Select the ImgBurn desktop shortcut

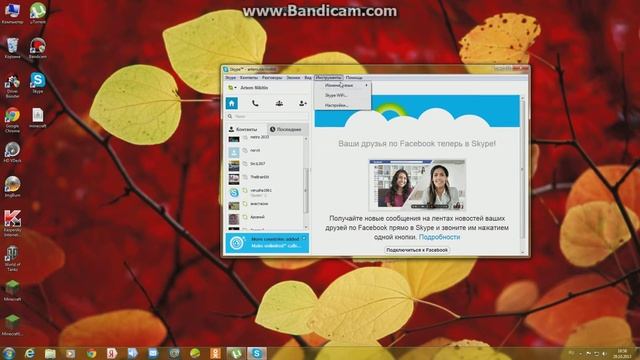click(12, 187)
